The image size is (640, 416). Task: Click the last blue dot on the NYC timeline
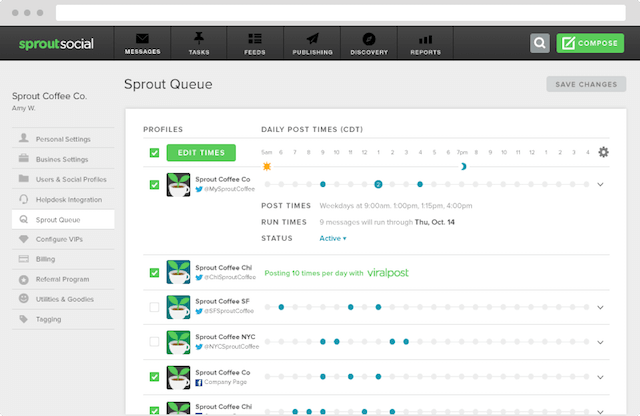(406, 342)
